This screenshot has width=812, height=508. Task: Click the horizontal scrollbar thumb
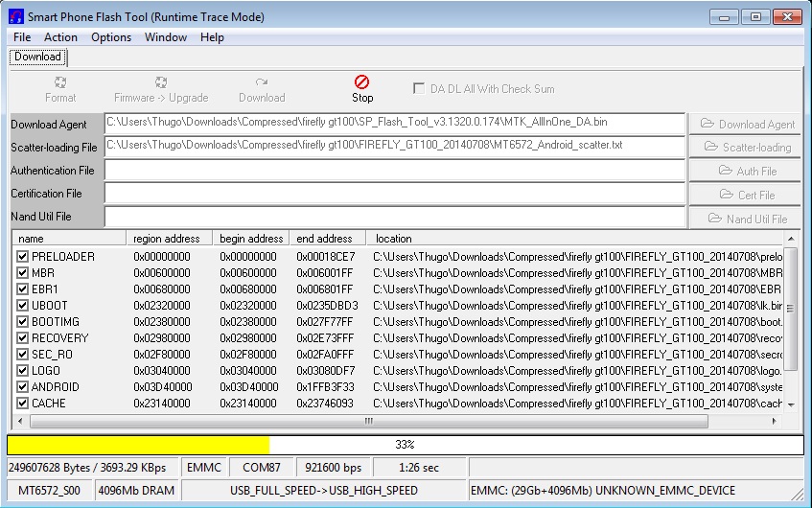tap(369, 421)
